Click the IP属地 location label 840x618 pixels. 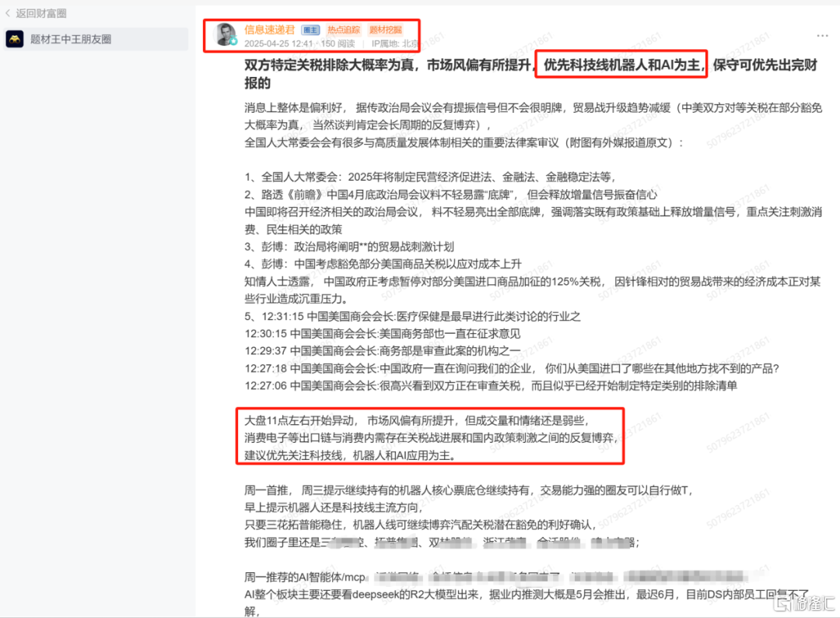395,44
